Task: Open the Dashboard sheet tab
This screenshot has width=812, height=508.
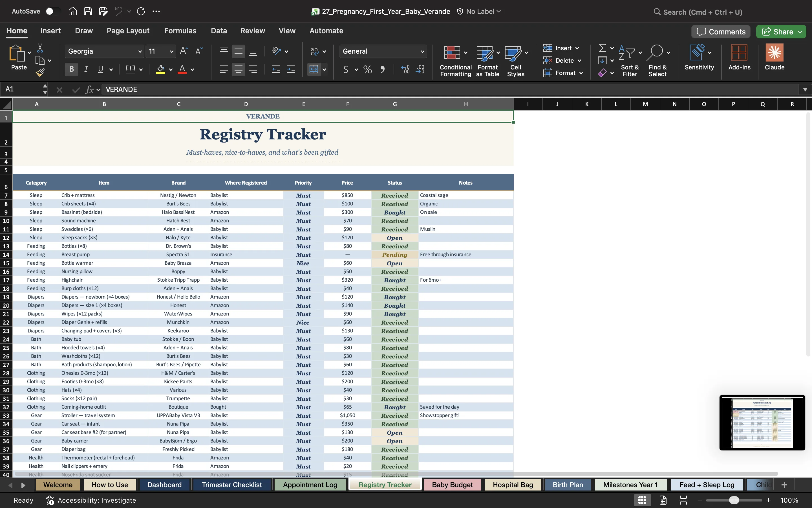Action: [164, 485]
